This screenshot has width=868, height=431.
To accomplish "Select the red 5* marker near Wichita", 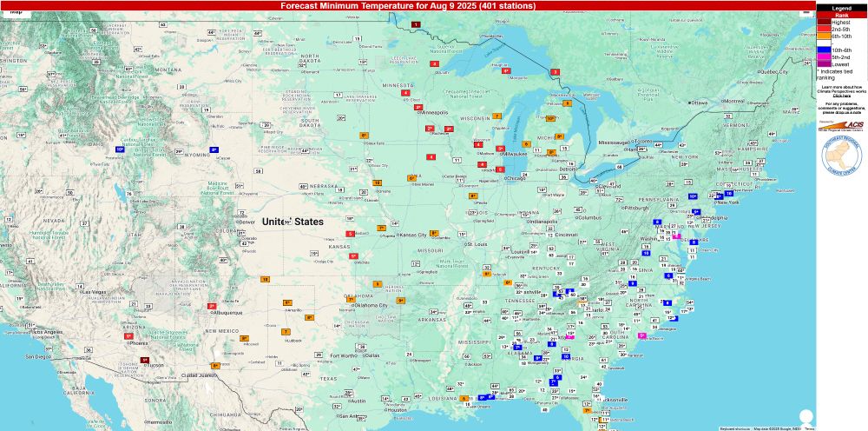I will tap(353, 256).
